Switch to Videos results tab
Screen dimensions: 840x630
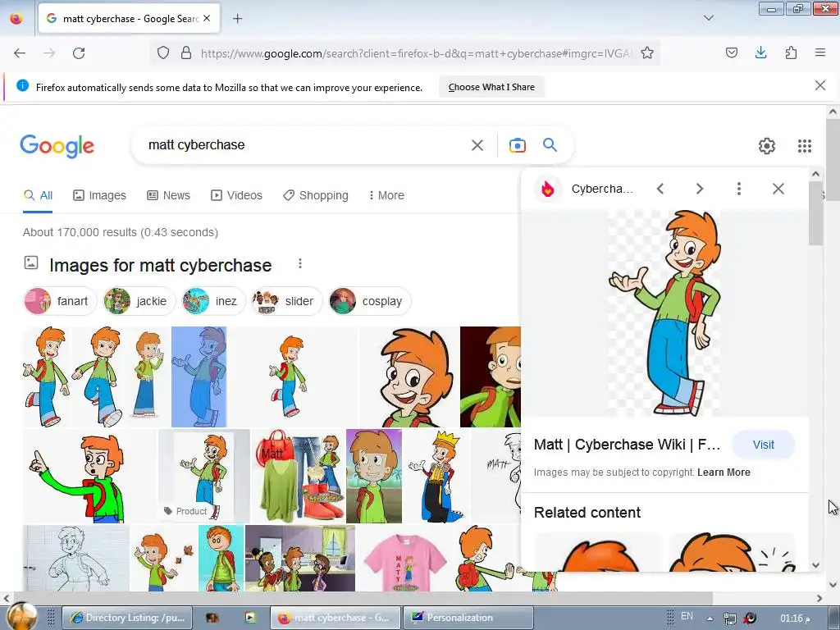point(236,195)
